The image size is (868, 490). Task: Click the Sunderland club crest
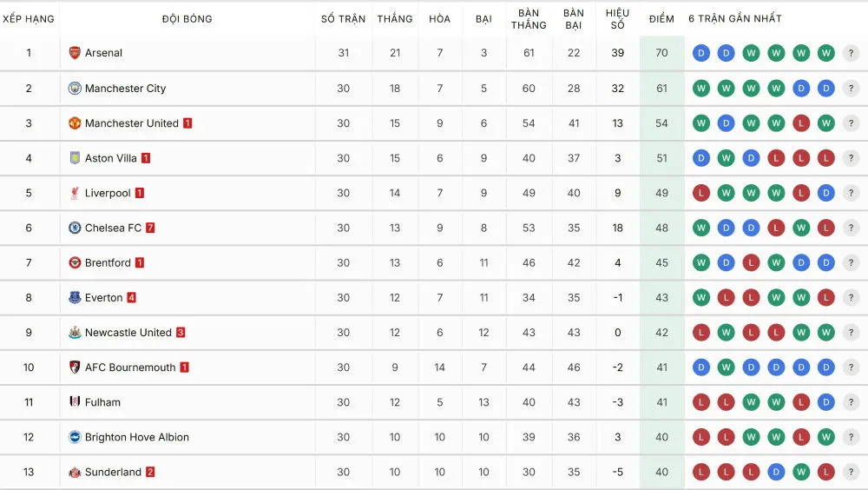coord(75,472)
